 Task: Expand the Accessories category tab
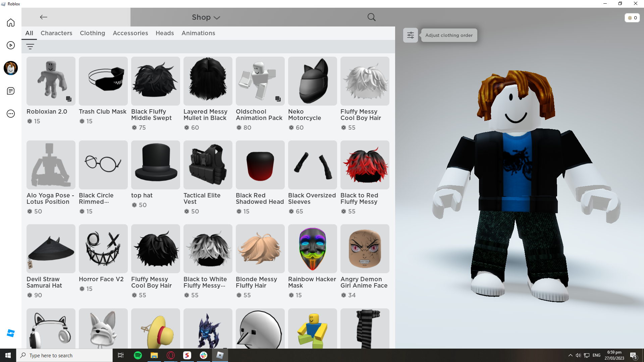(130, 33)
